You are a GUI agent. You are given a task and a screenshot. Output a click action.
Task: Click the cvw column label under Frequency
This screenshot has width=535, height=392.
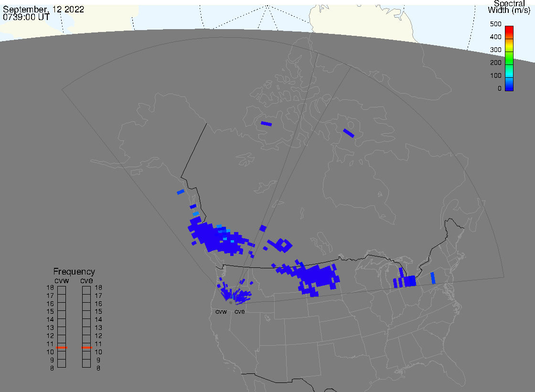point(62,280)
